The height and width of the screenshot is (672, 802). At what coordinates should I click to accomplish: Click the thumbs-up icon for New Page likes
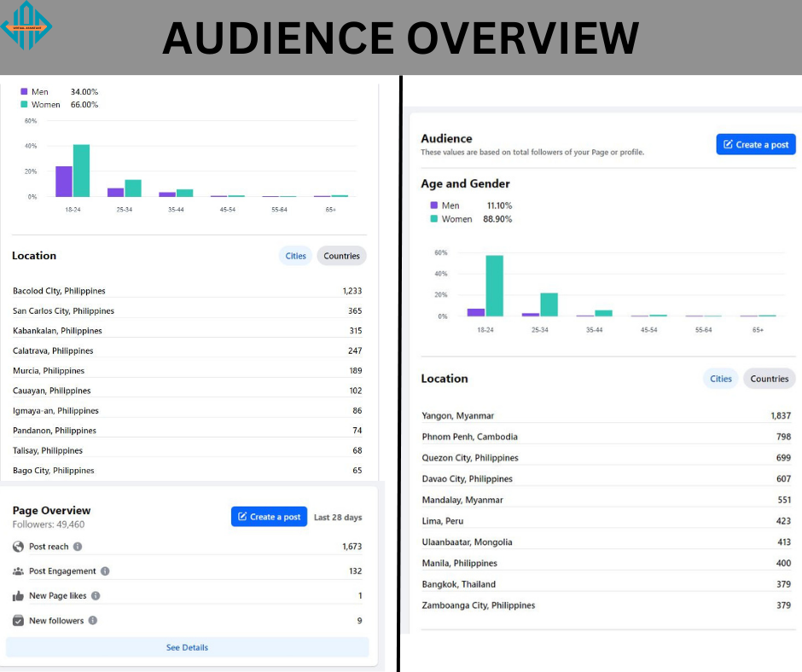pyautogui.click(x=19, y=596)
